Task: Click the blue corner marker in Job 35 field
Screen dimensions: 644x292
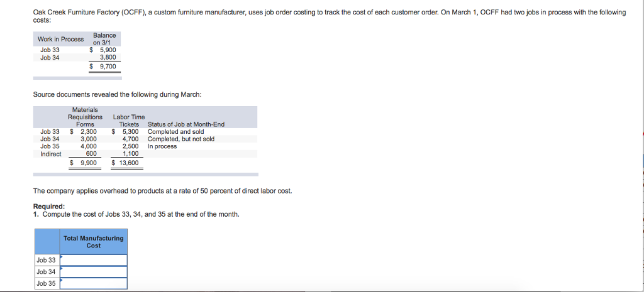Action: pyautogui.click(x=61, y=279)
